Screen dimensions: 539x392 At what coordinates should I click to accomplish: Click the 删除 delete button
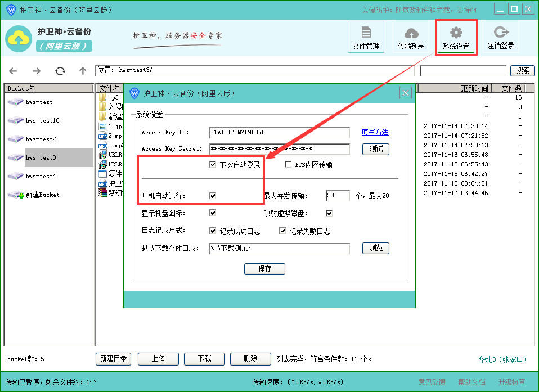[250, 359]
